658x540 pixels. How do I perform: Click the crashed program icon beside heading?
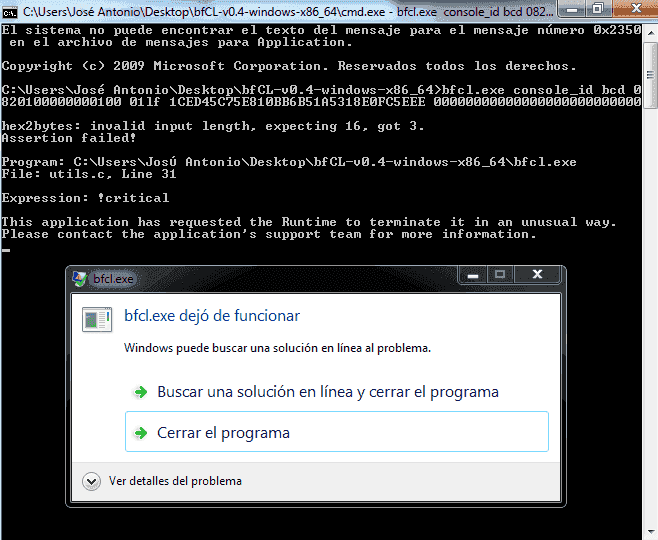click(x=97, y=319)
